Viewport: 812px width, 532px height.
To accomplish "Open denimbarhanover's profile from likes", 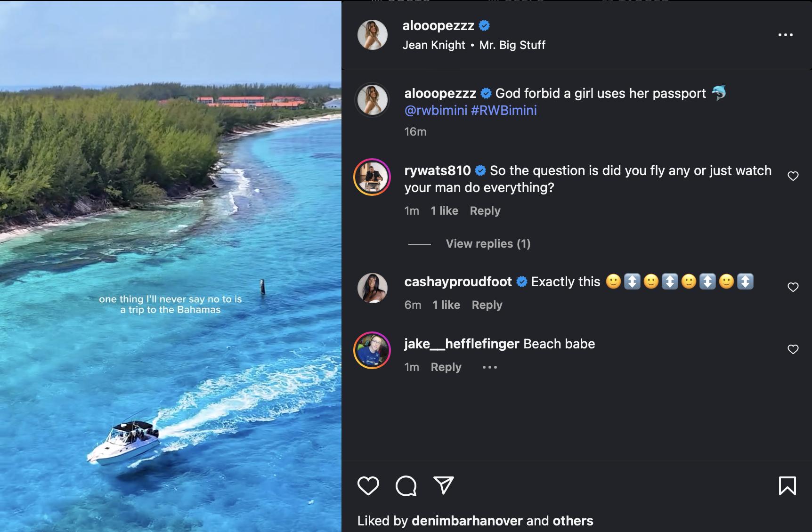I will pos(467,521).
